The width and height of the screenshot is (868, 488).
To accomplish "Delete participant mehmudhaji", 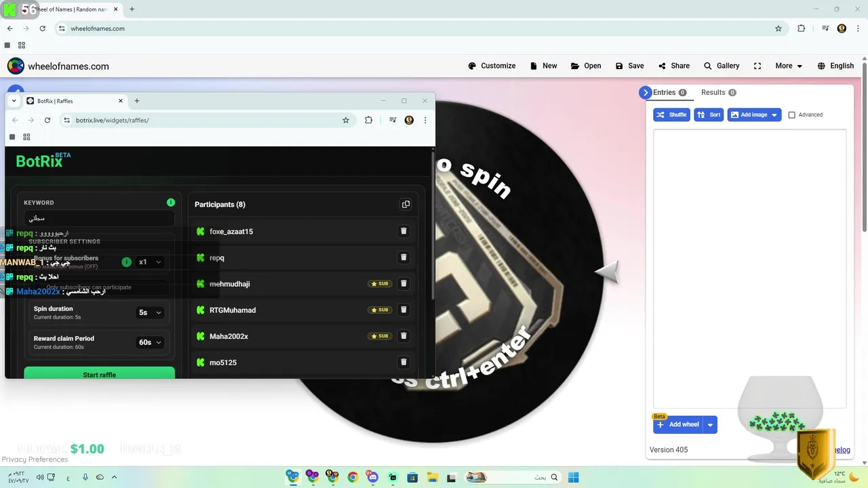I will point(403,283).
